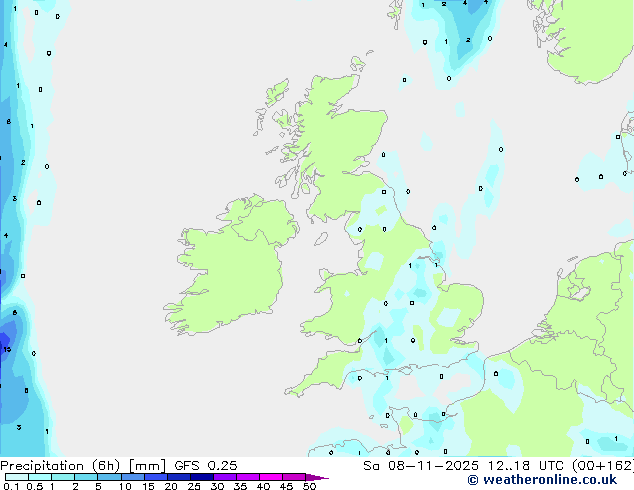
Task: Click the 'GFS 0.25' model label
Action: tap(206, 466)
